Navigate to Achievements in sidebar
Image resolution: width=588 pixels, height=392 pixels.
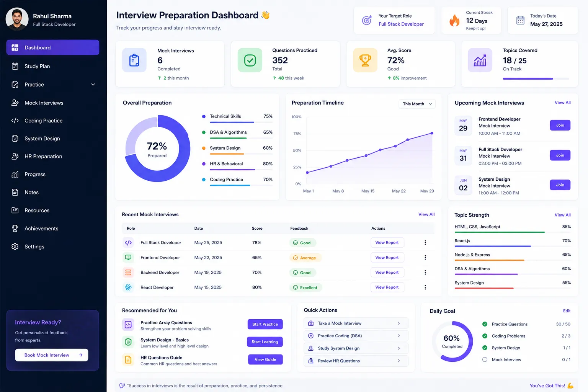coord(53,229)
